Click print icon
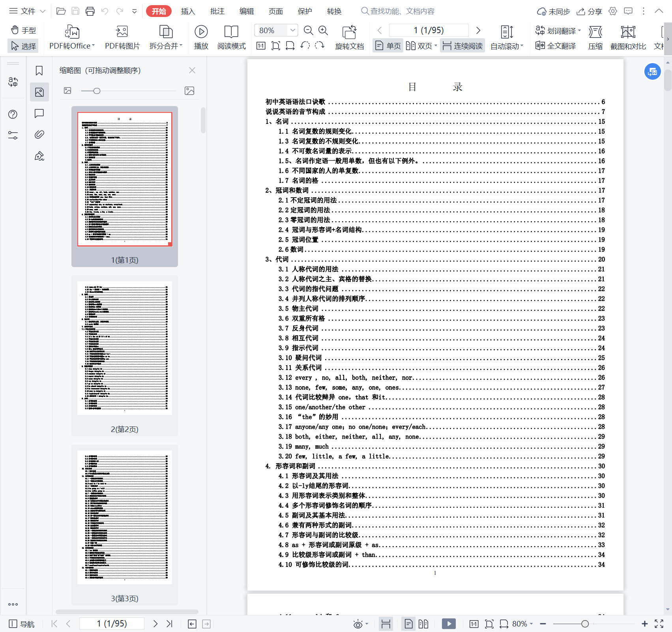The image size is (672, 632). pyautogui.click(x=90, y=11)
